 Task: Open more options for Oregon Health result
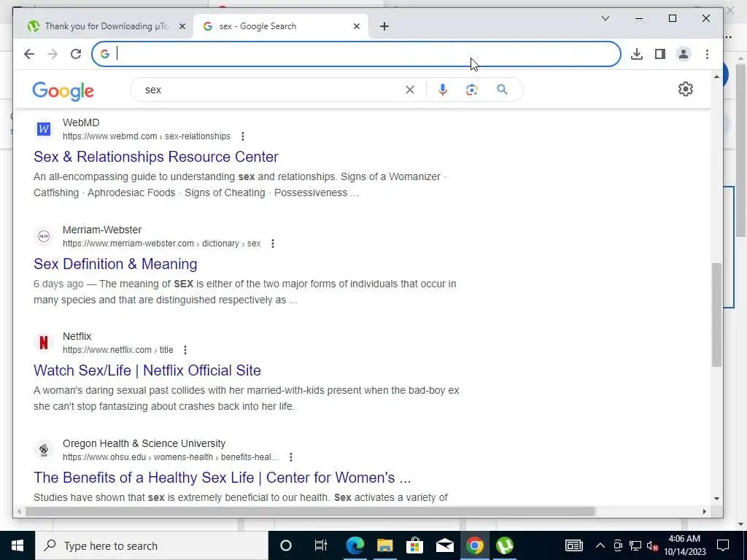pos(290,457)
